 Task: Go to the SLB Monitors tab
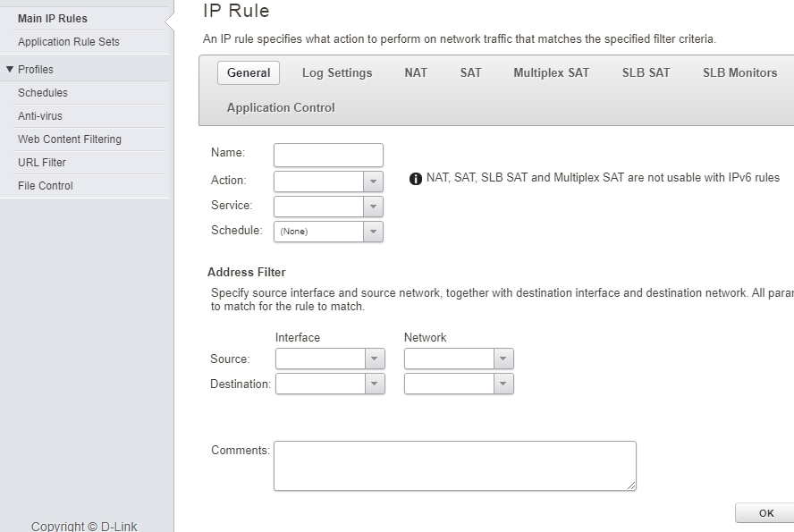[739, 73]
